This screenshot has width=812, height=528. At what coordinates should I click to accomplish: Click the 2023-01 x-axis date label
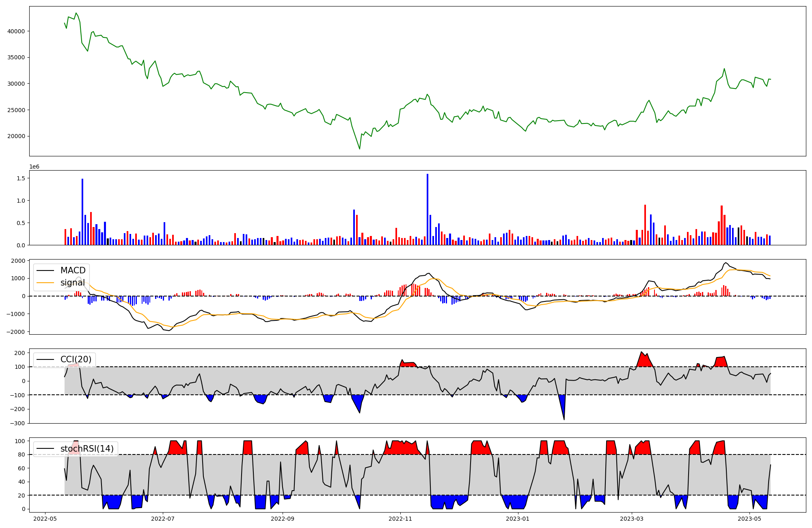tap(518, 518)
